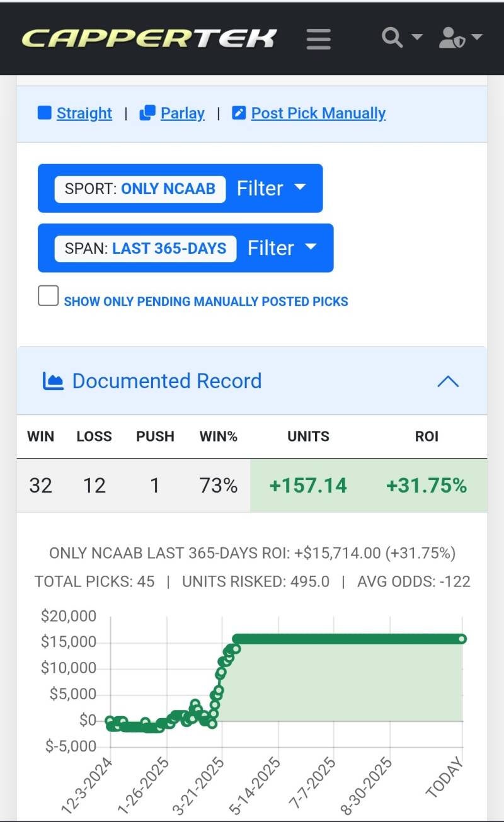
Task: Open the user account icon menu
Action: pos(452,38)
